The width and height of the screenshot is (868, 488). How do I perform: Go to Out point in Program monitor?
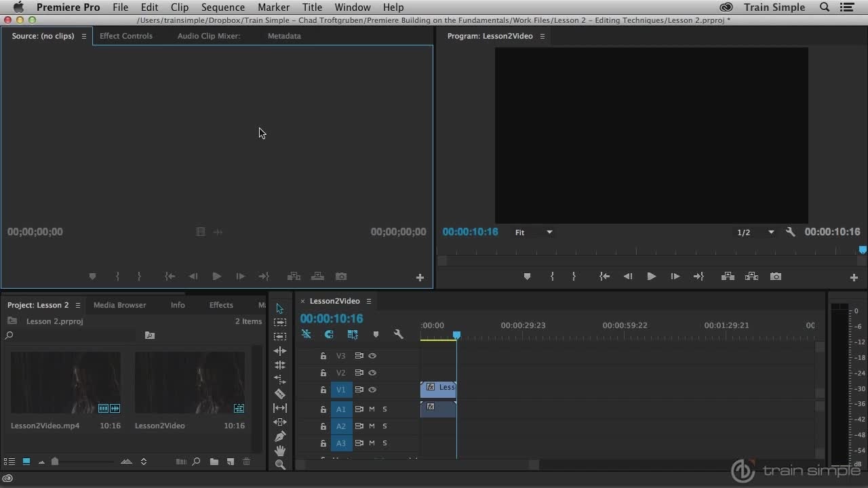(x=698, y=277)
